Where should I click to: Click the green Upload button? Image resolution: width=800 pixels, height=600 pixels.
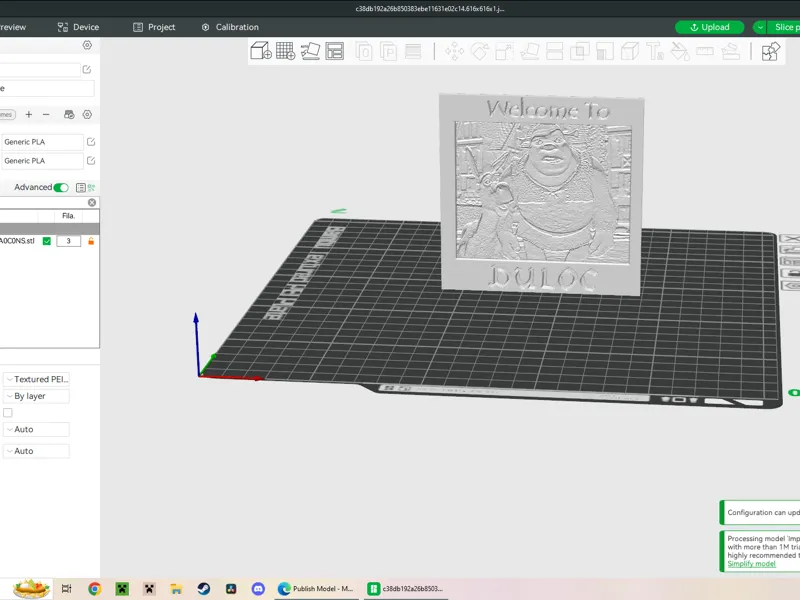(x=709, y=27)
